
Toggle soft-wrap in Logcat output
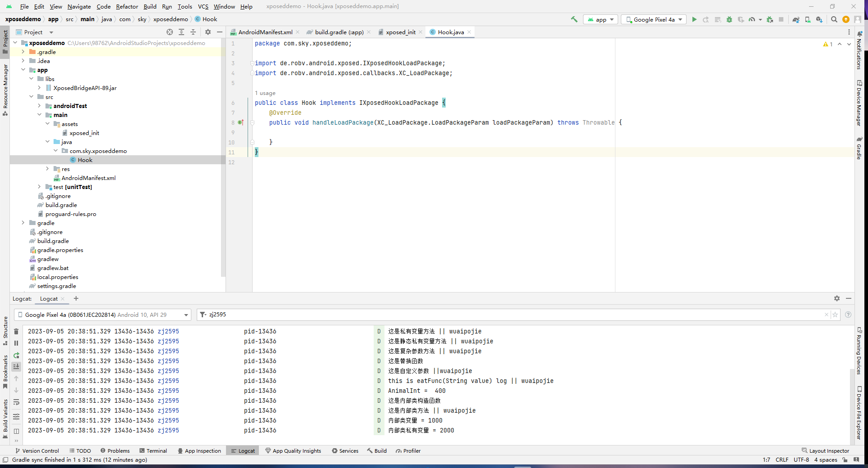pos(16,402)
